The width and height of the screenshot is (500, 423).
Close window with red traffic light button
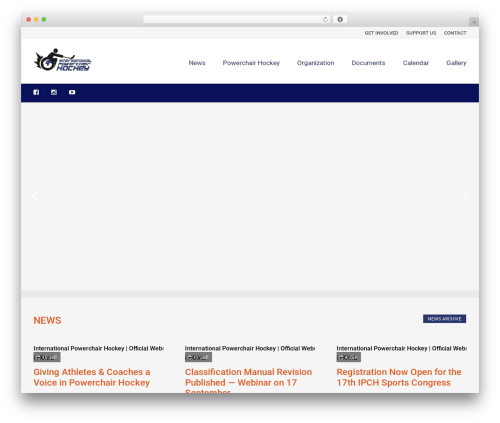29,20
